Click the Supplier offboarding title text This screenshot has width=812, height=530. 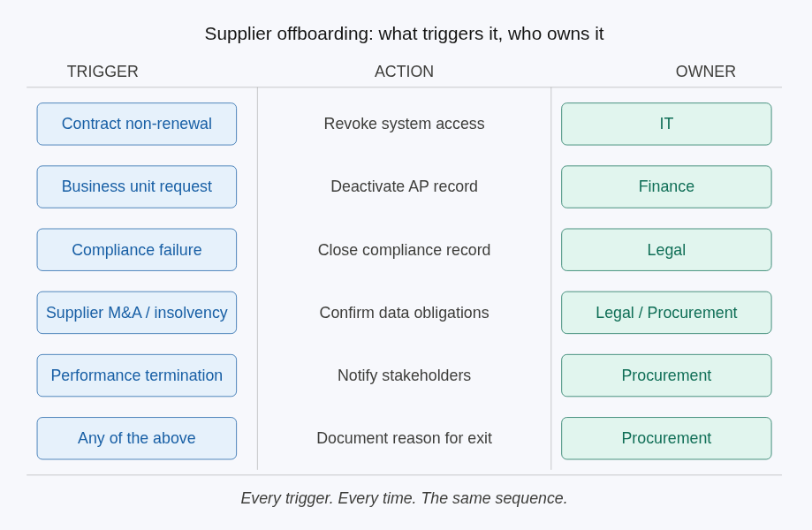[404, 34]
